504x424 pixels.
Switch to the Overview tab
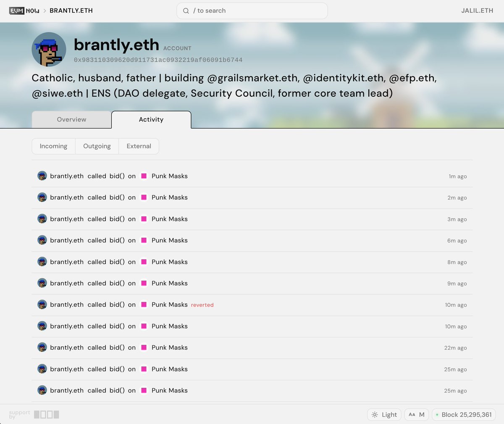coord(71,119)
